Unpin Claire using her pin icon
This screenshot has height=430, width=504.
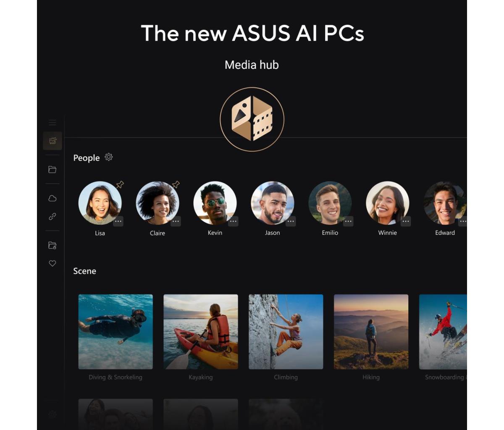pos(176,184)
